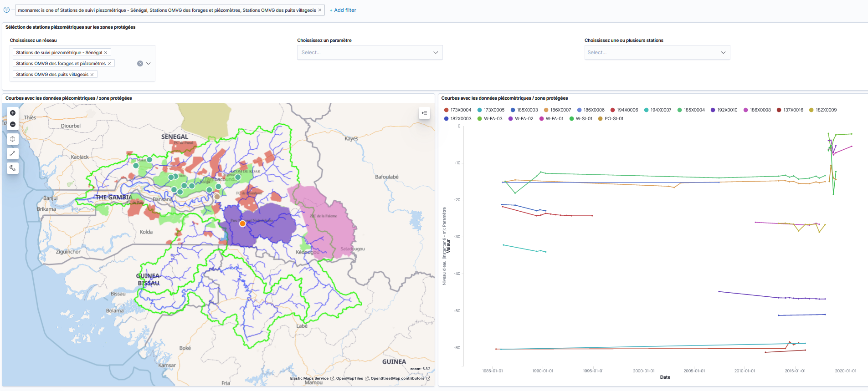
Task: Click the 192X0010 legend color dot
Action: point(713,110)
